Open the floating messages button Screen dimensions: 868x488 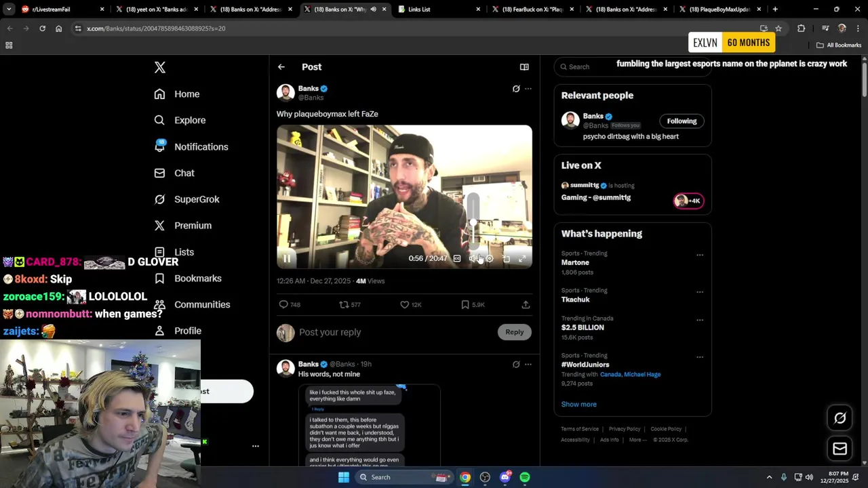click(840, 449)
